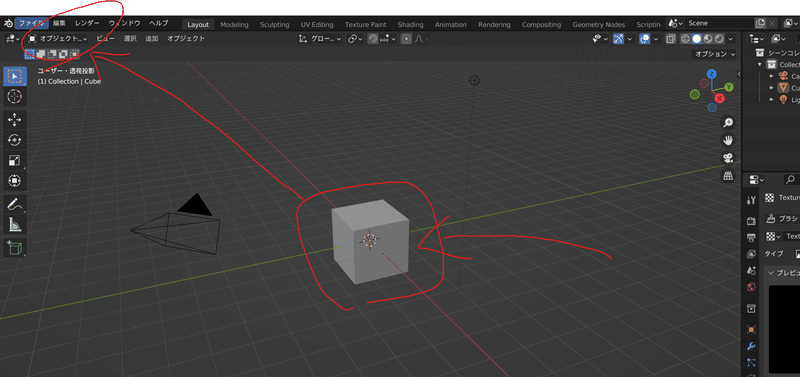
Task: Pick the Add Cube tool
Action: [x=15, y=248]
